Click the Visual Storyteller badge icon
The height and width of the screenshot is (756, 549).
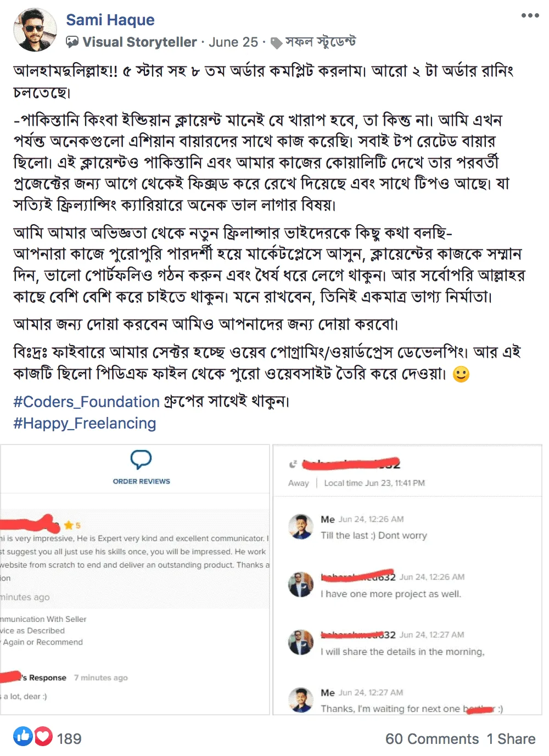coord(72,42)
